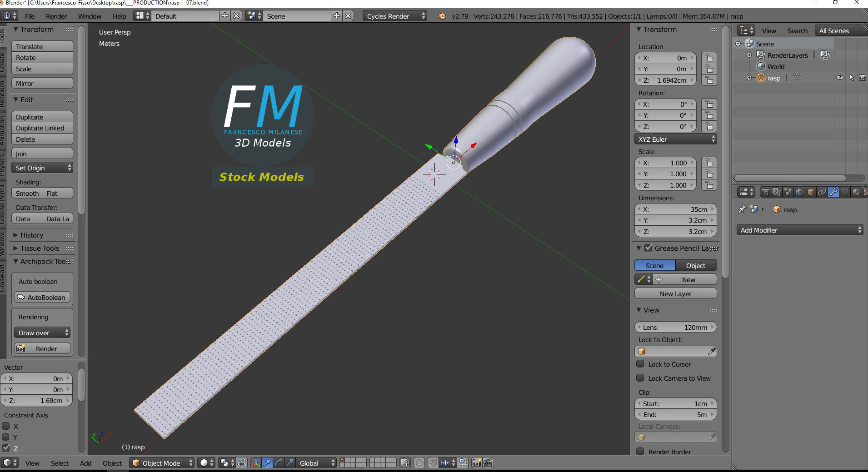868x472 pixels.
Task: Click the Lens 120mm value field
Action: (x=676, y=327)
